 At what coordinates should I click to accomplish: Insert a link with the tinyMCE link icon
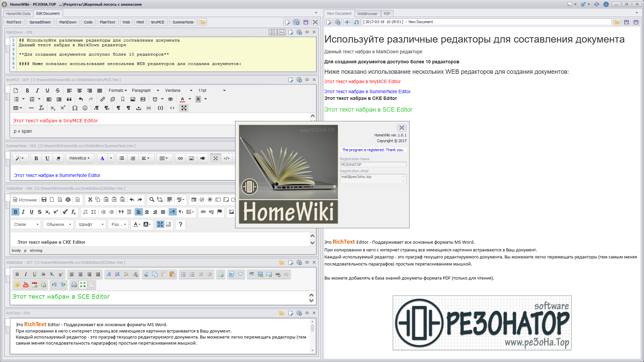pos(103,99)
